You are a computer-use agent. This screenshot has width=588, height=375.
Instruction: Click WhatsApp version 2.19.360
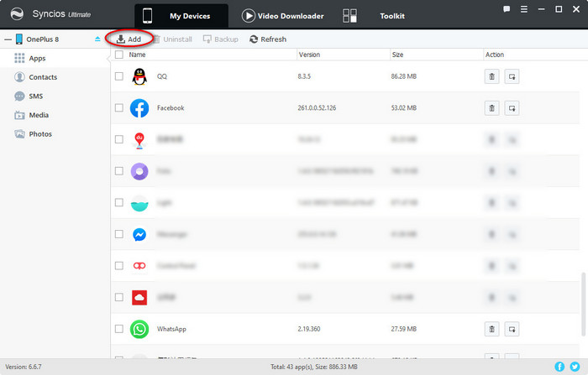coord(309,329)
